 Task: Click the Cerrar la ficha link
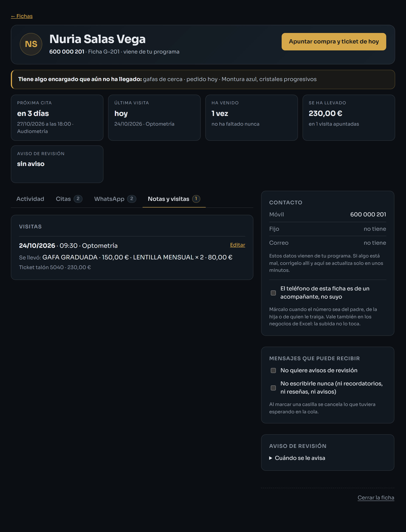coord(376,498)
